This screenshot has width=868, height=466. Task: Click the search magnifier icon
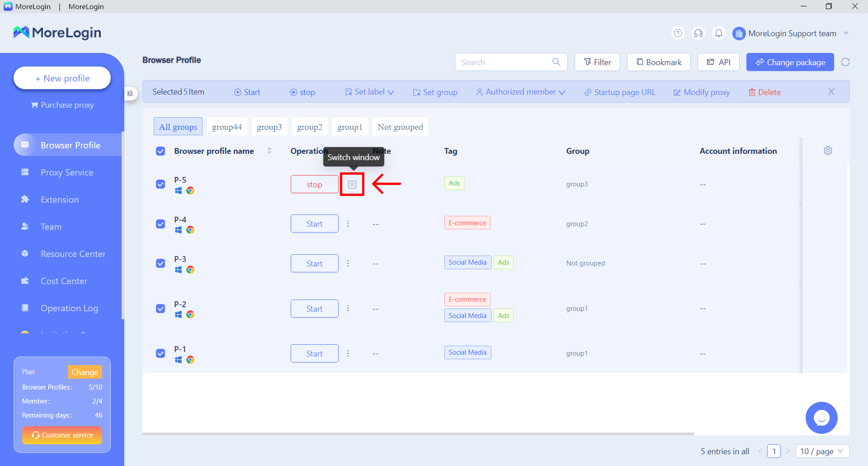pos(556,62)
